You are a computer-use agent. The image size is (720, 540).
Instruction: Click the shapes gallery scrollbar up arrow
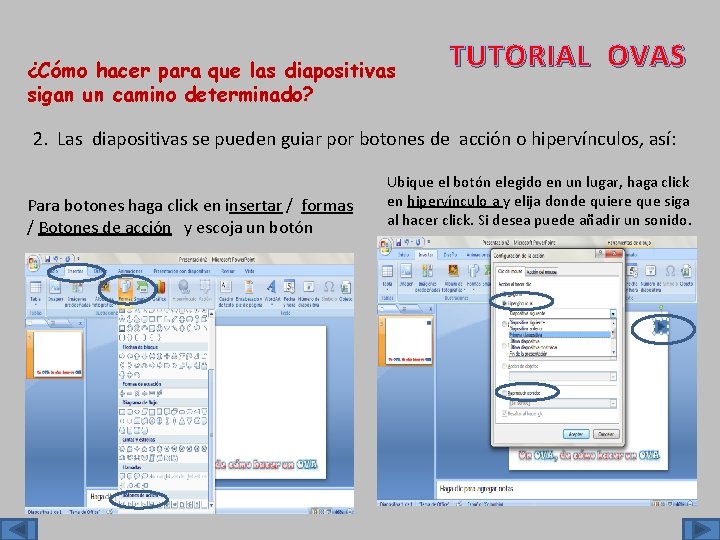[x=211, y=313]
